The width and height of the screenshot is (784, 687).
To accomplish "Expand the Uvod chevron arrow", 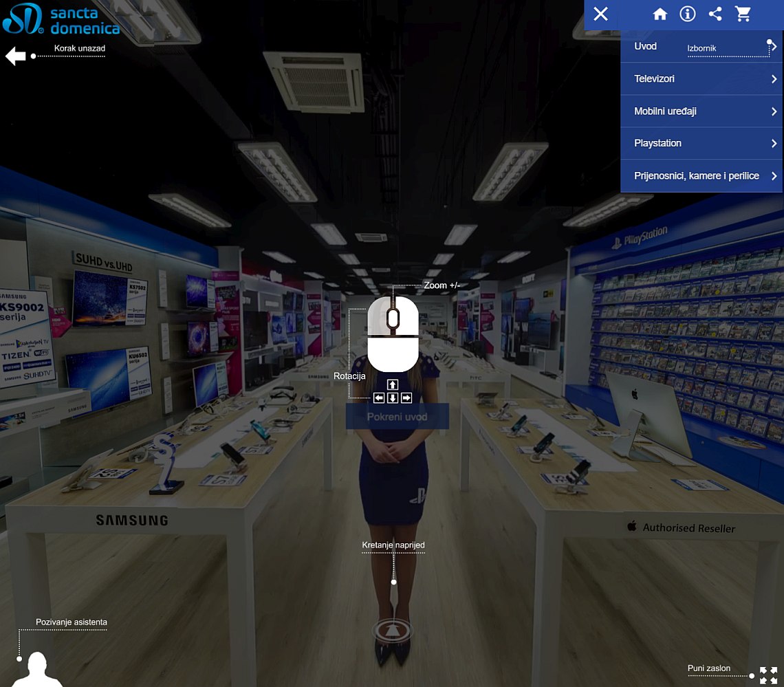I will 774,47.
